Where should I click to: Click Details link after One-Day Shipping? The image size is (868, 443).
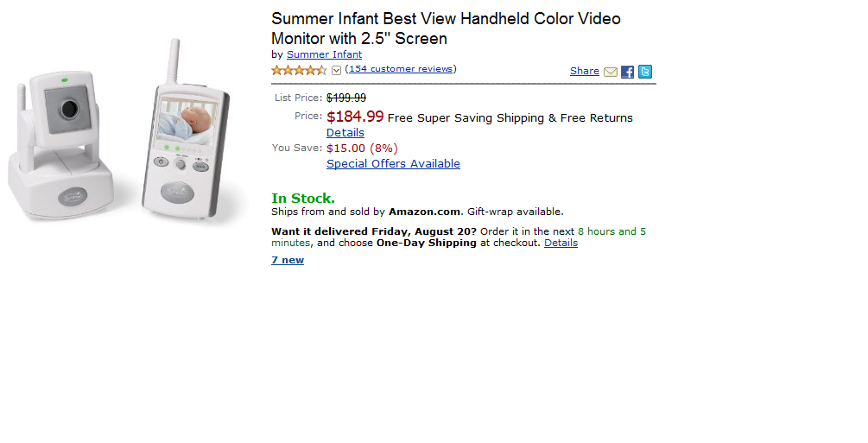(561, 244)
